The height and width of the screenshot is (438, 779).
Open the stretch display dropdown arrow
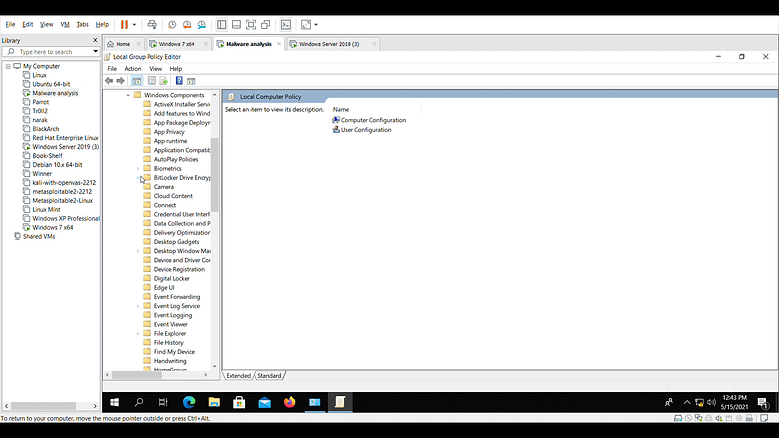pos(316,25)
